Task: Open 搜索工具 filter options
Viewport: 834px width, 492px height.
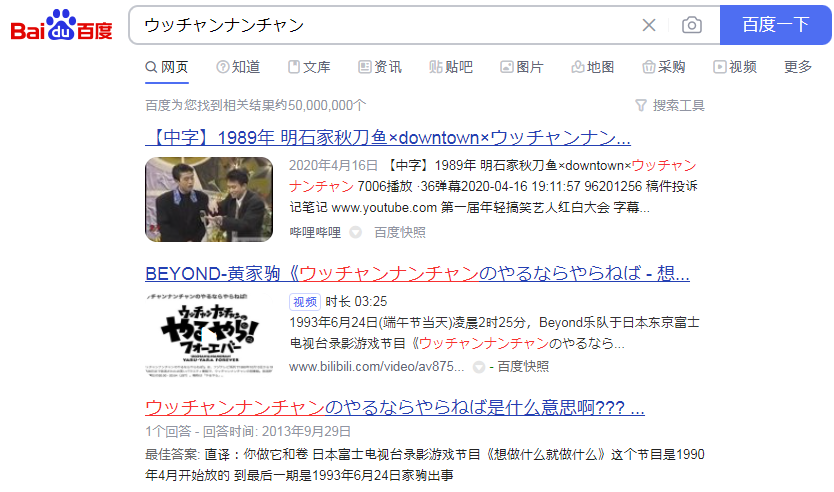Action: click(670, 105)
